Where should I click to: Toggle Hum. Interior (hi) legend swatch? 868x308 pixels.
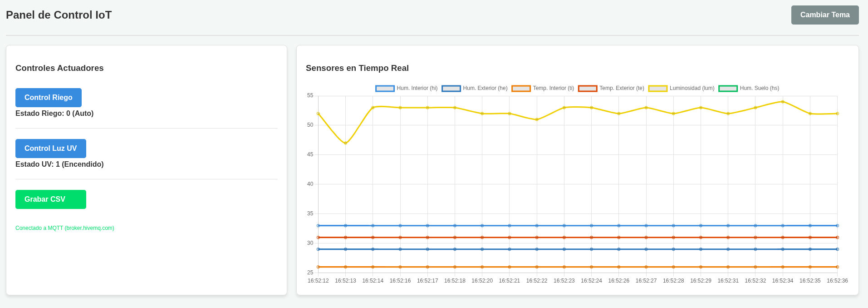click(x=385, y=89)
